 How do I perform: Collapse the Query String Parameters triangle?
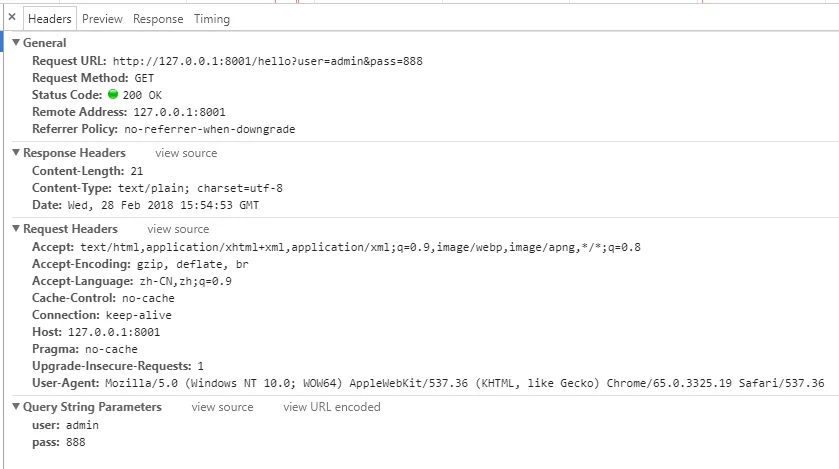tap(16, 406)
